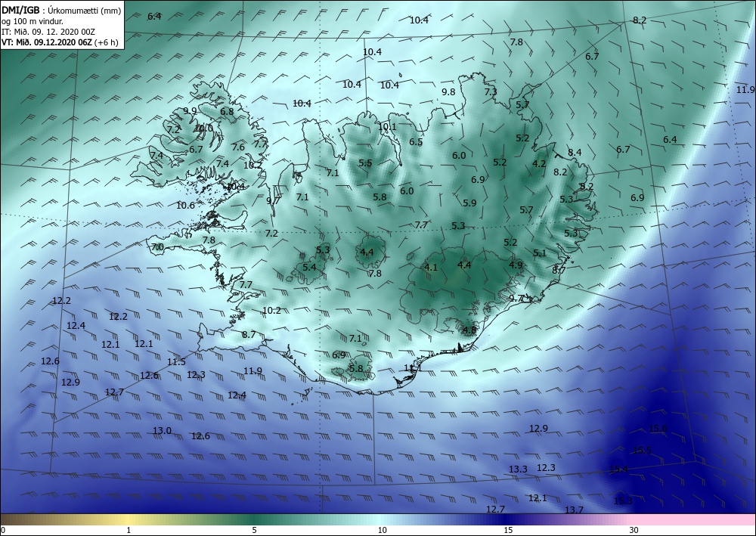The width and height of the screenshot is (756, 536).
Task: Click the map value 10.6
Action: point(186,206)
